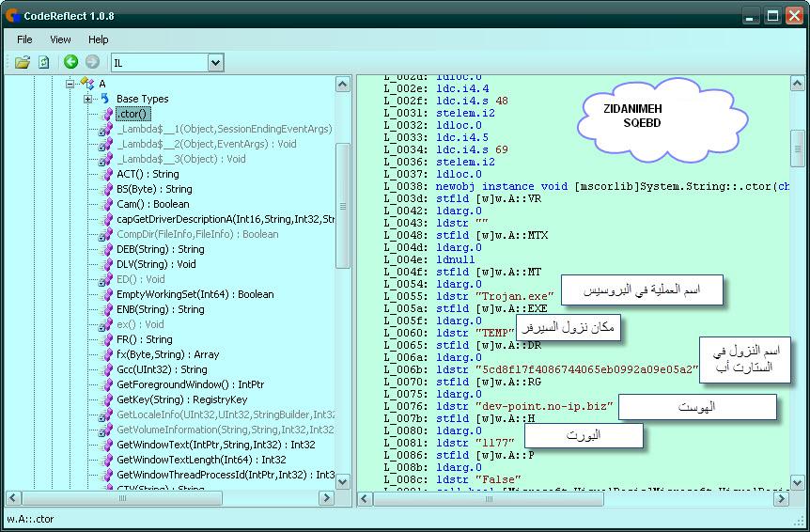Open the Help menu

coord(99,39)
